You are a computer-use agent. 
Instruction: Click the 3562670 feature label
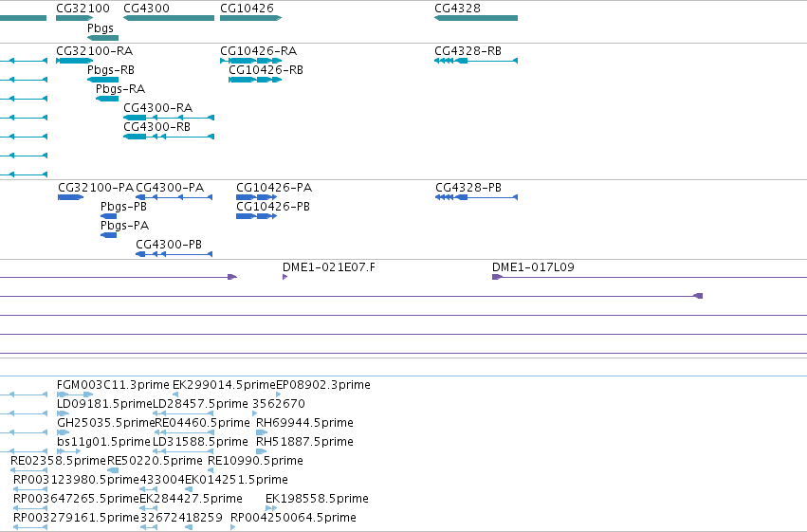pyautogui.click(x=279, y=404)
